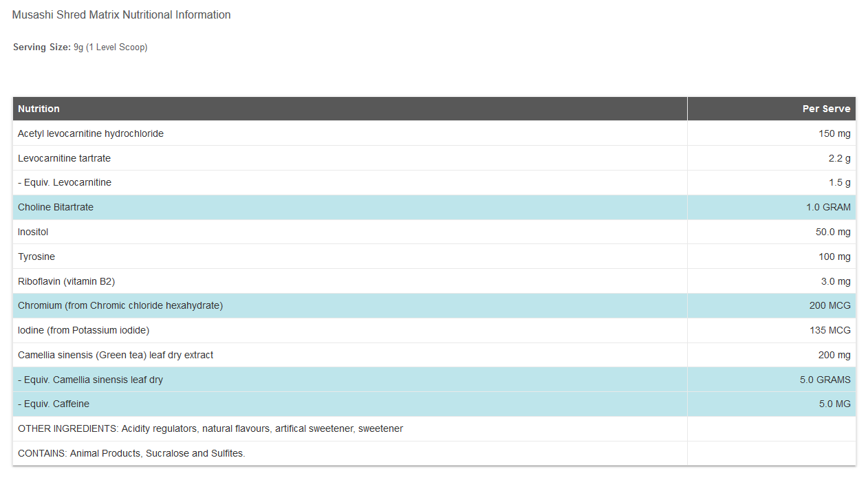Select the '- Equiv. Caffeine' row name
This screenshot has width=868, height=480.
(x=54, y=404)
